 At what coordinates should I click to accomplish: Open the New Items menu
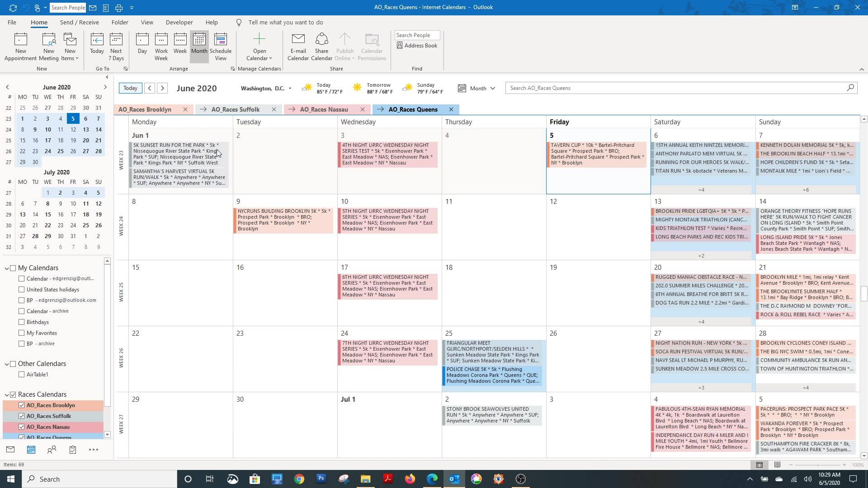[70, 47]
